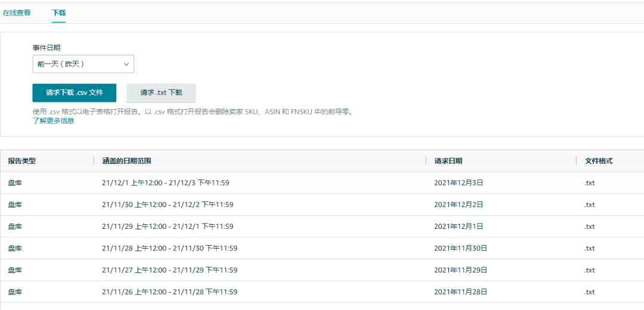Click 盘库 in the 2021年12月2日 row
Image resolution: width=644 pixels, height=310 pixels.
pos(15,204)
